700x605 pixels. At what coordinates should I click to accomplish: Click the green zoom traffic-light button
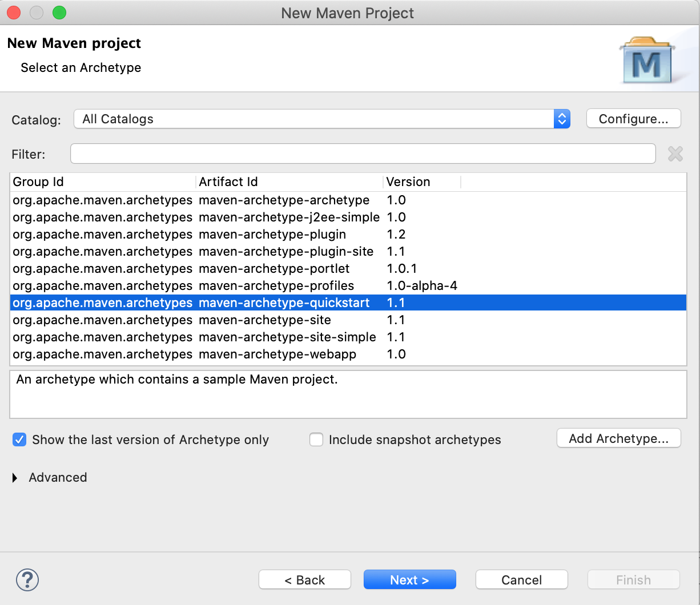coord(59,12)
